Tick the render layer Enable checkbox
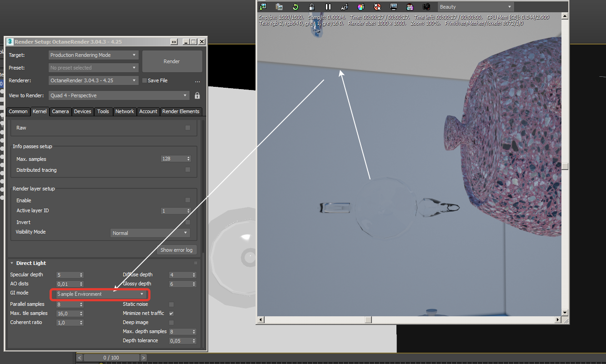The width and height of the screenshot is (606, 364). pyautogui.click(x=188, y=200)
